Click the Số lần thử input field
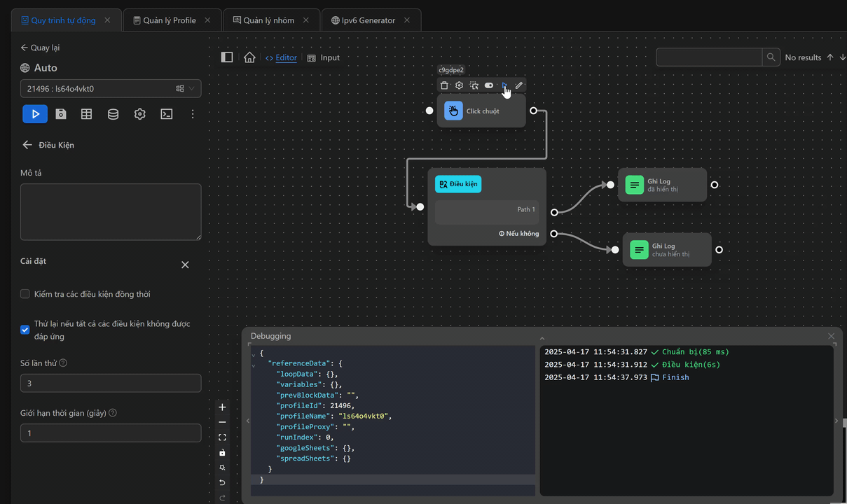 [111, 384]
